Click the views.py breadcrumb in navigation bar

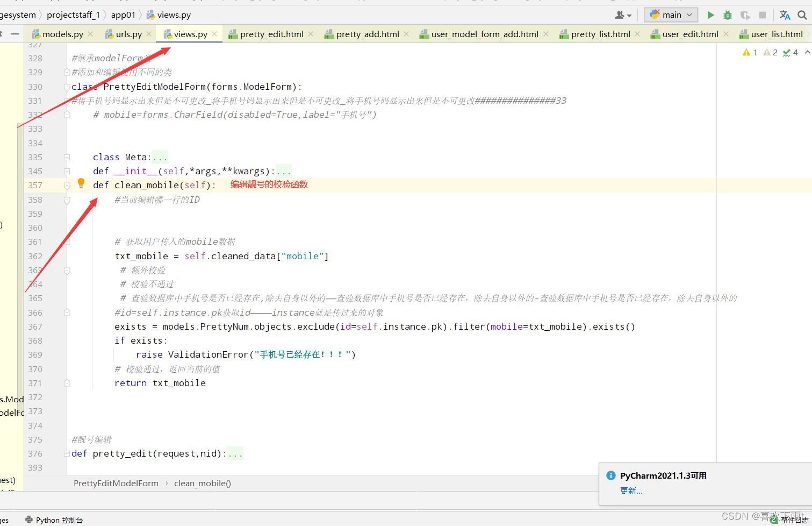(x=169, y=15)
